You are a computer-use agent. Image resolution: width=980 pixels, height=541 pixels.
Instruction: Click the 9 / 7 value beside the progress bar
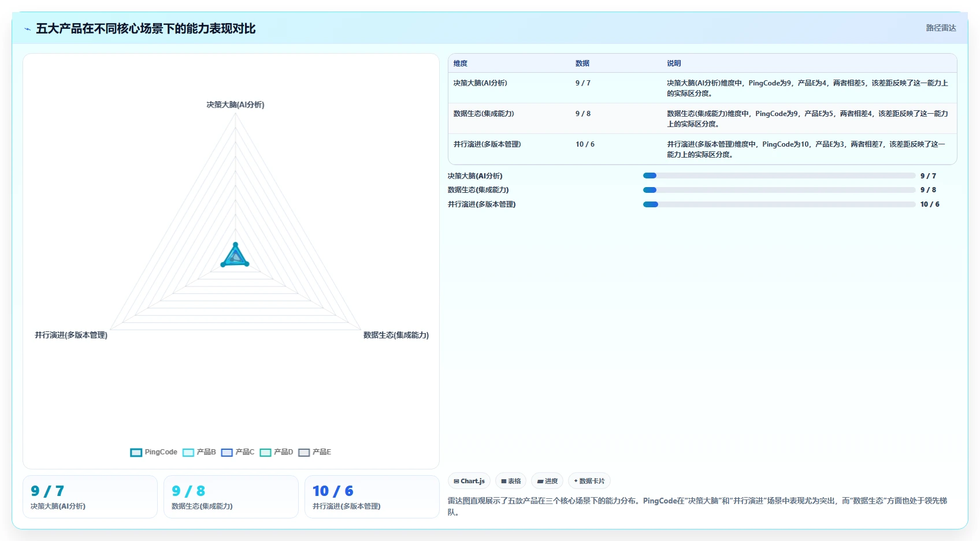coord(928,176)
